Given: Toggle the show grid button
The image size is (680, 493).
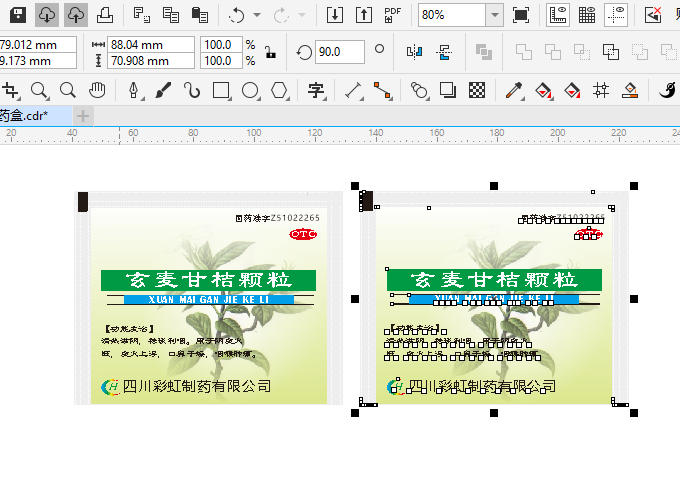Looking at the screenshot, I should (587, 15).
